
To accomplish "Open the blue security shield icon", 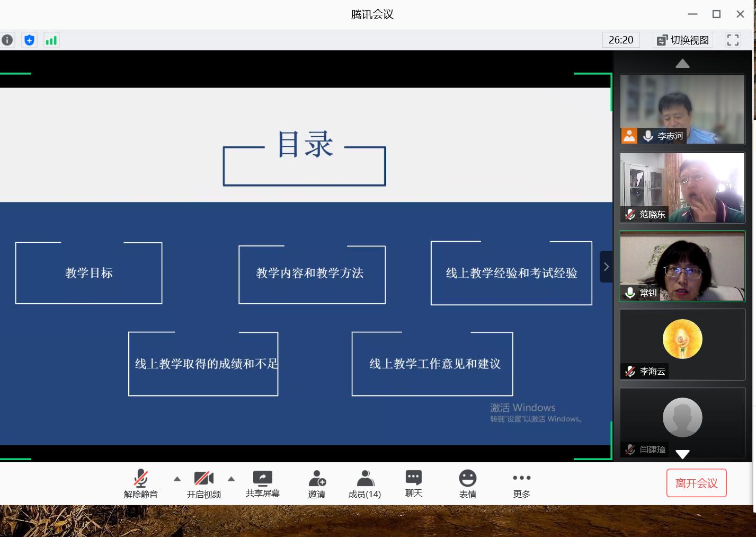I will point(30,40).
